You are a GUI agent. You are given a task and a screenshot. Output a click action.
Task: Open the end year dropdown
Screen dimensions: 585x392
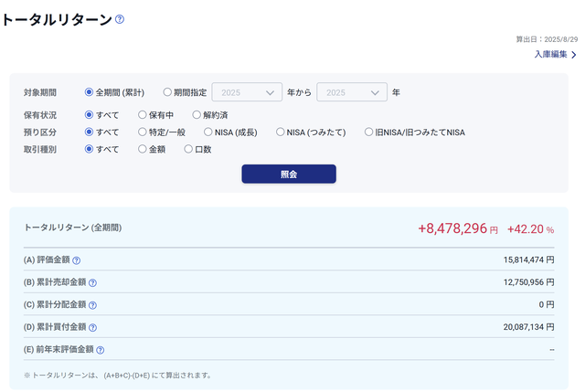[x=352, y=92]
